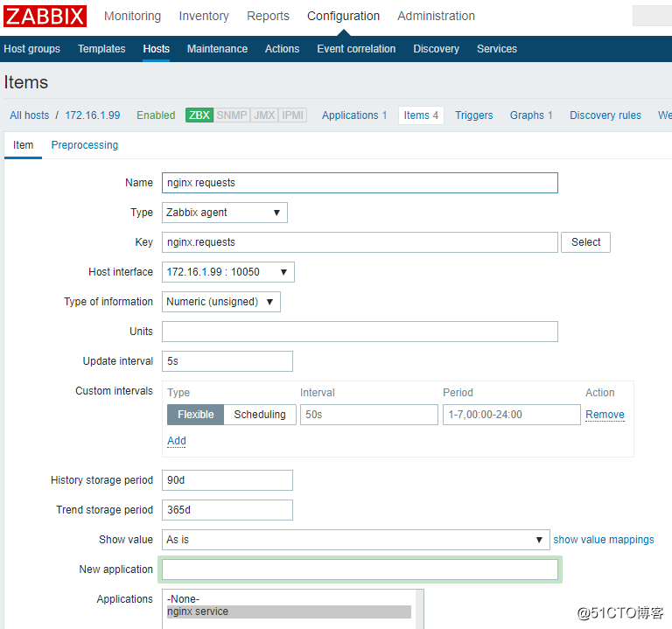Image resolution: width=672 pixels, height=629 pixels.
Task: Select Flexible custom interval type
Action: [x=195, y=415]
